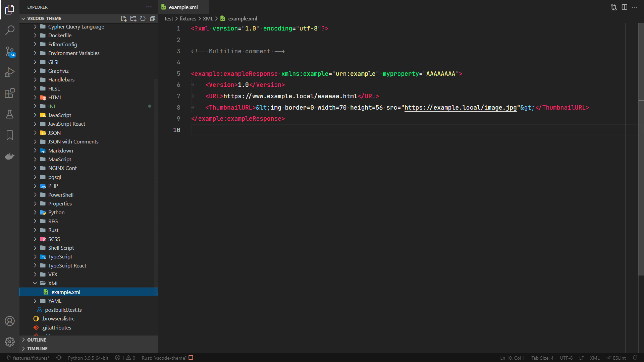Open the image.jpg URL link in editor
Image resolution: width=644 pixels, height=362 pixels.
click(460, 108)
